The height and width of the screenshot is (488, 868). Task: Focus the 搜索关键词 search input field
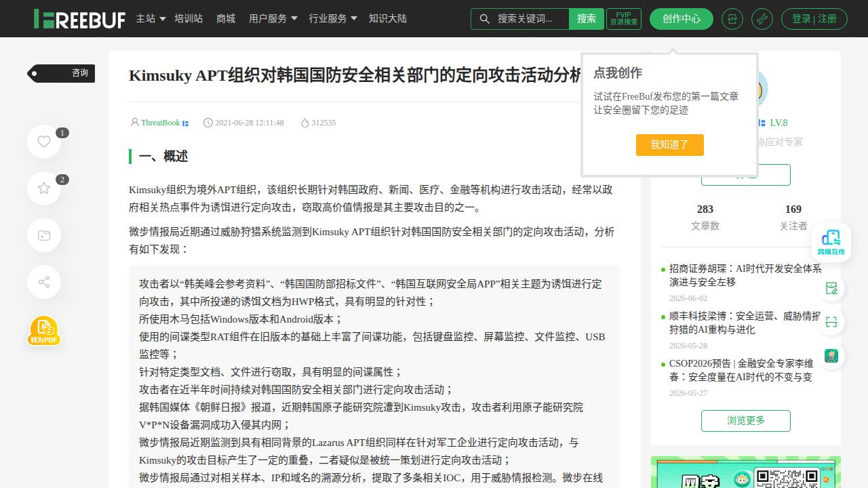525,19
